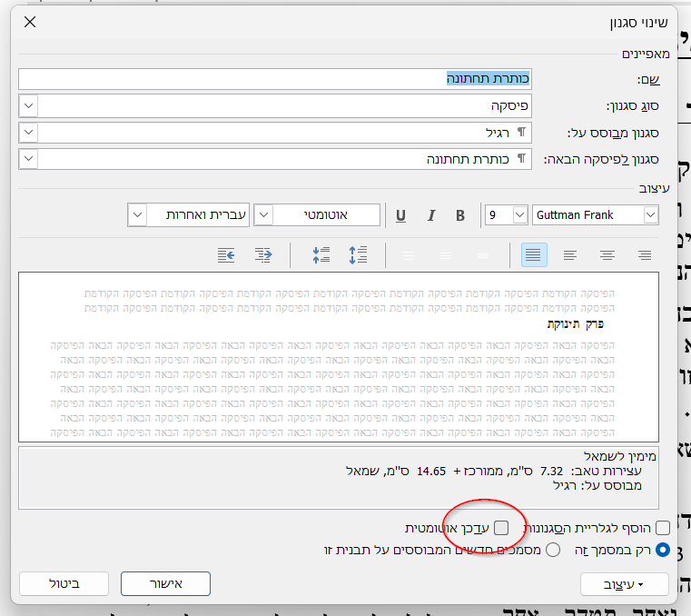Select the center alignment icon
Image resolution: width=691 pixels, height=616 pixels.
[607, 255]
